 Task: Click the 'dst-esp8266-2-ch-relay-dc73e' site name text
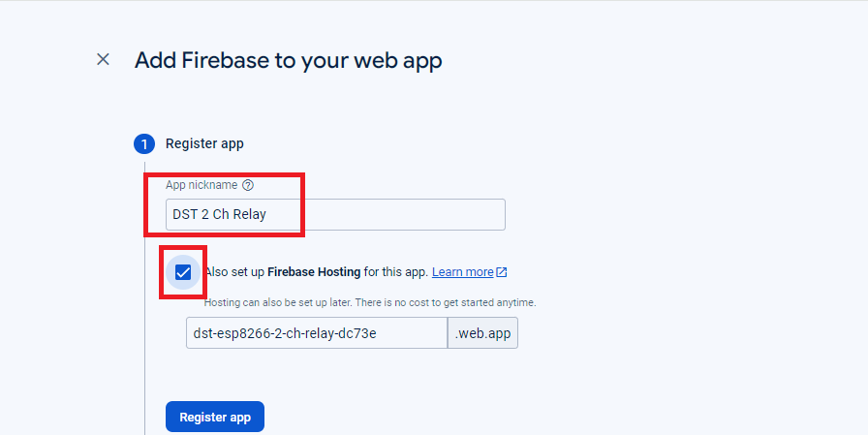pos(285,333)
